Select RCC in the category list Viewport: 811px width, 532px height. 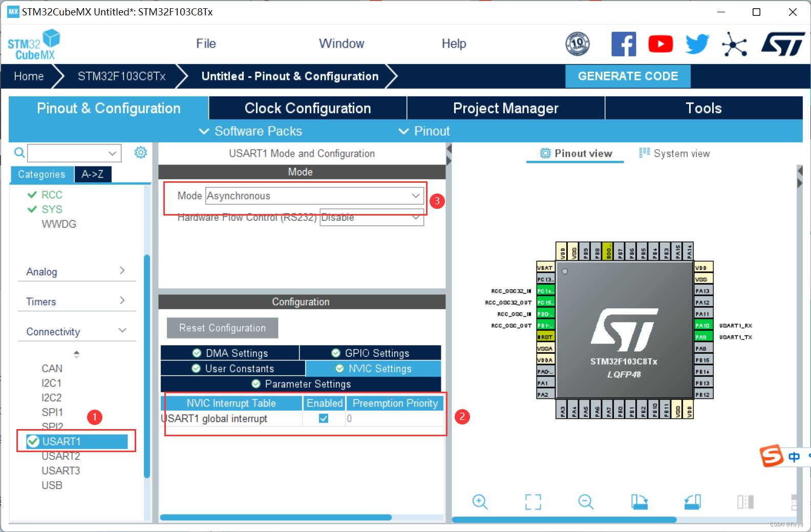point(52,195)
